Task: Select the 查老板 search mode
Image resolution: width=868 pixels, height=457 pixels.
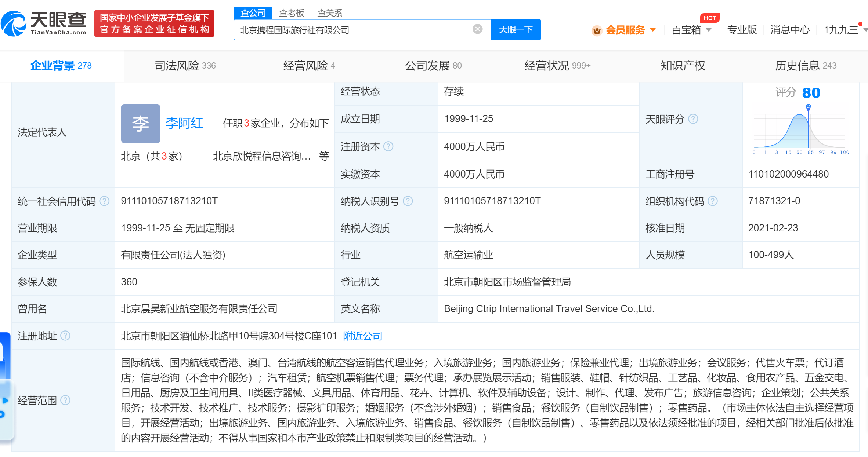Action: pos(291,13)
